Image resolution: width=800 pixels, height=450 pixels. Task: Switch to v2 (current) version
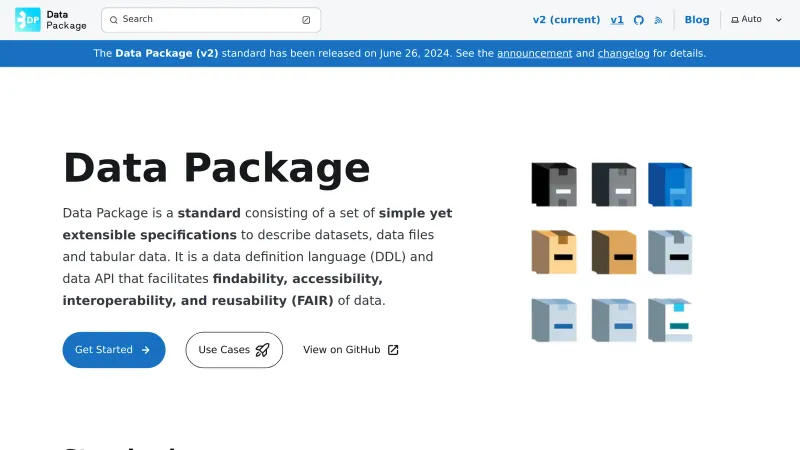tap(566, 20)
